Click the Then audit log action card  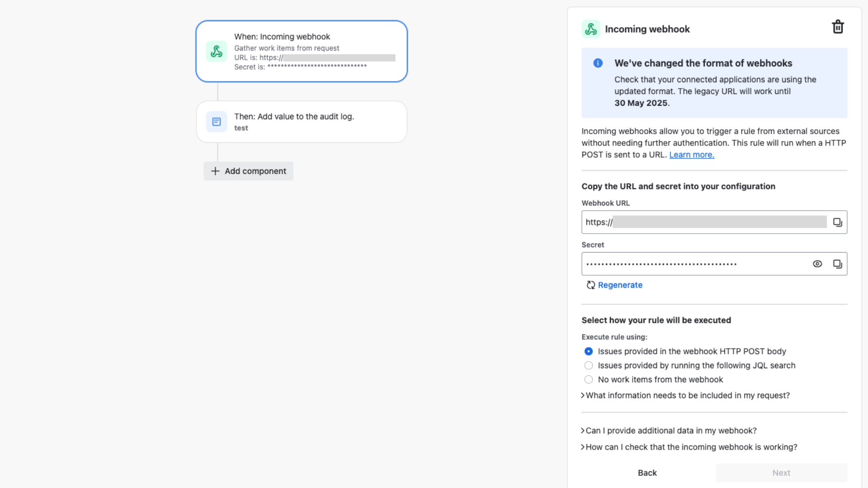[302, 121]
